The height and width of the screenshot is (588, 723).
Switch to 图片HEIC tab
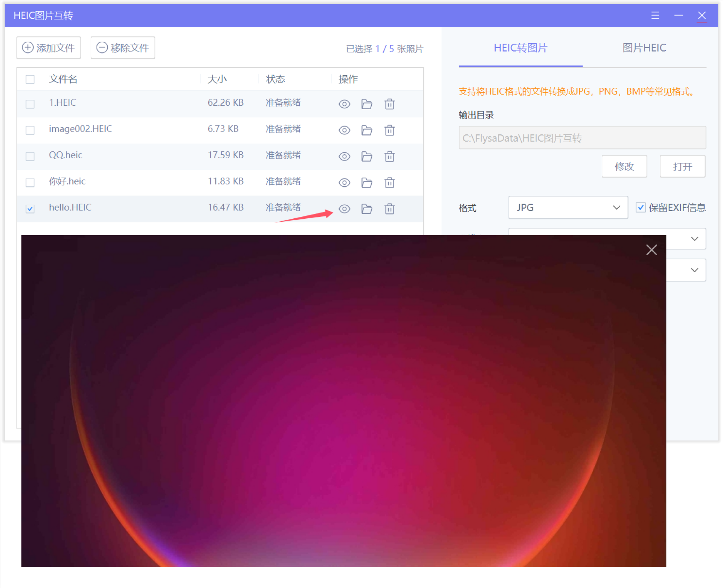click(x=644, y=48)
